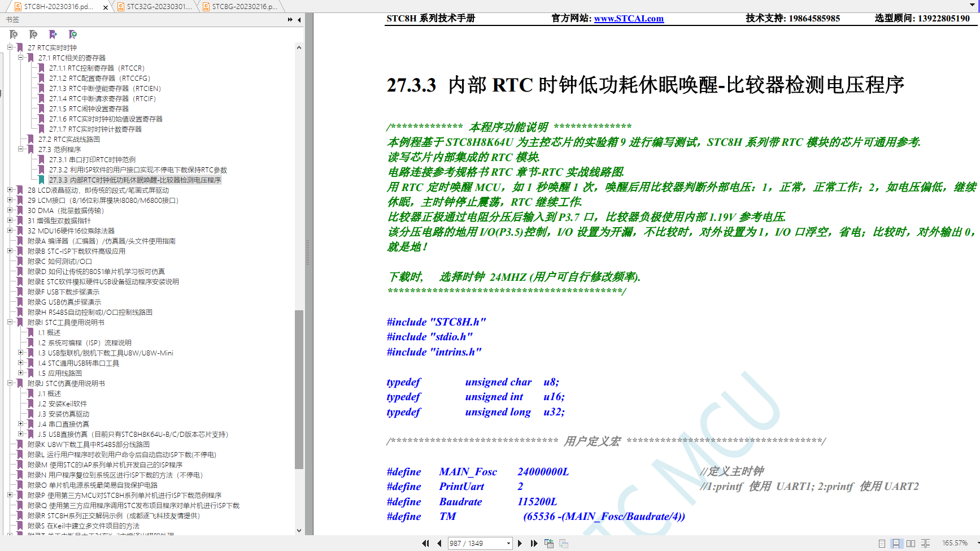
Task: Click the 165.57% zoom value
Action: 955,543
